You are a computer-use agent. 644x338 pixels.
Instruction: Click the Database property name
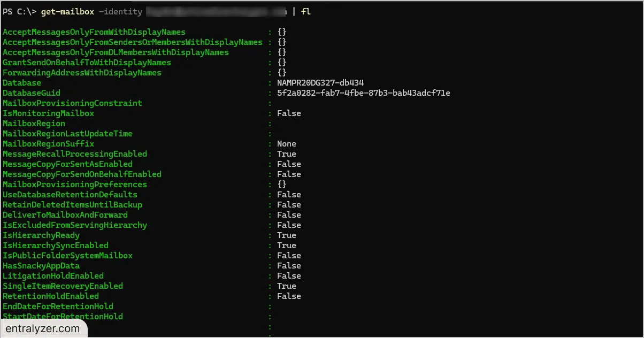(22, 83)
